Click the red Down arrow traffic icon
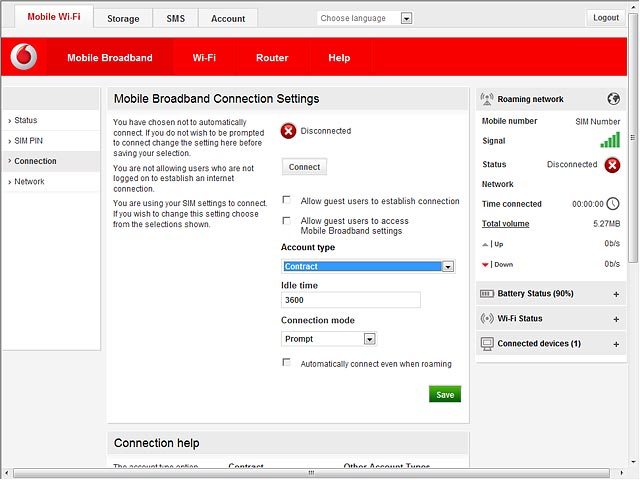Image resolution: width=640 pixels, height=480 pixels. (485, 264)
